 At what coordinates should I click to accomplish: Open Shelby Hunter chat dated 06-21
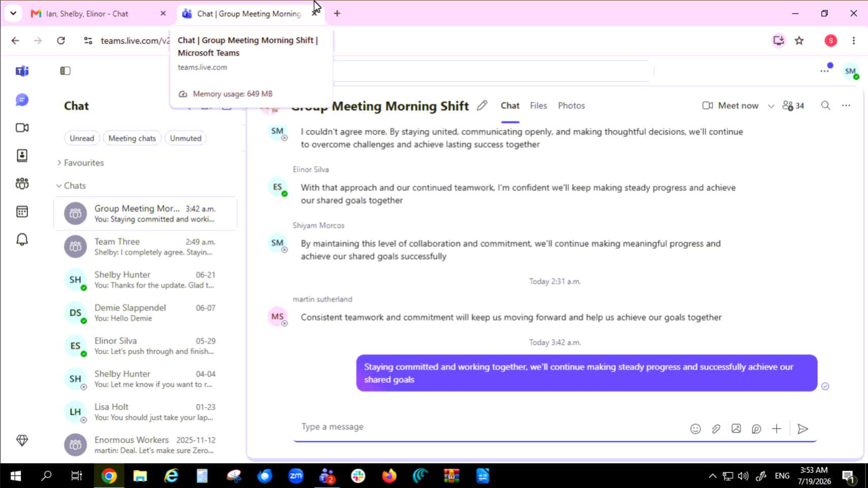tap(145, 280)
